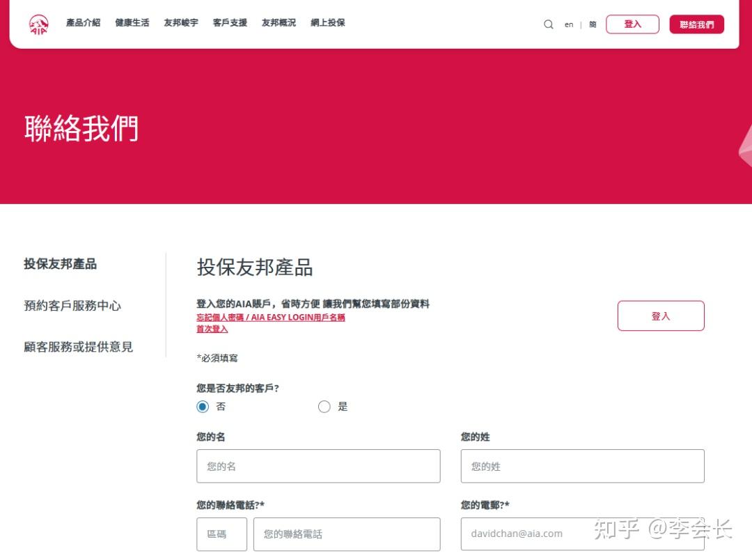The width and height of the screenshot is (752, 560).
Task: Open the 網上投保 menu
Action: [327, 22]
